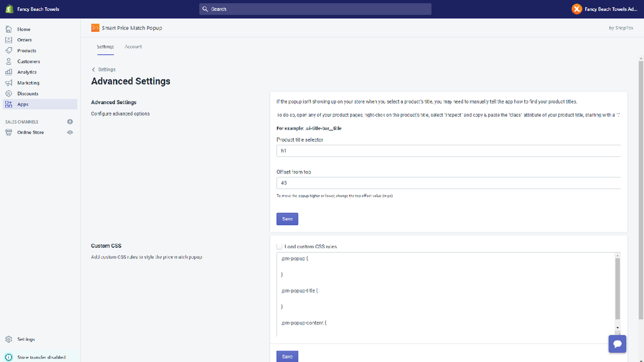
Task: Open the Fancy Beach Towels account menu
Action: (604, 9)
